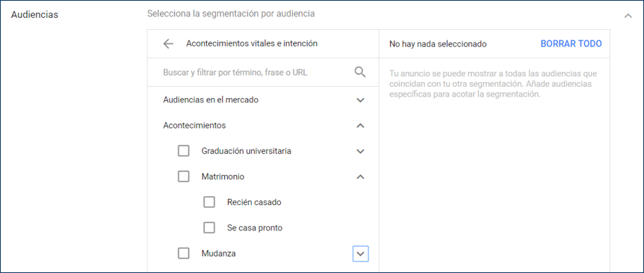Click the search magnifier icon
The width and height of the screenshot is (644, 273).
[x=360, y=73]
